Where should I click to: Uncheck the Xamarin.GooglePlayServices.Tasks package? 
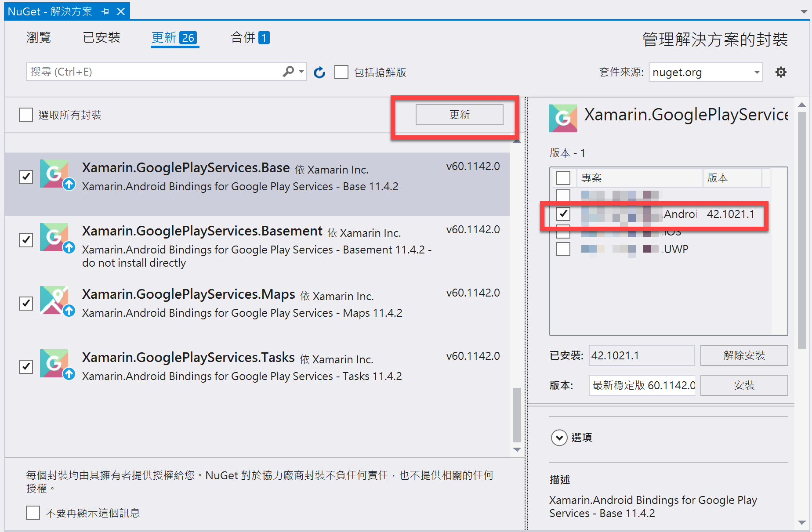[26, 366]
